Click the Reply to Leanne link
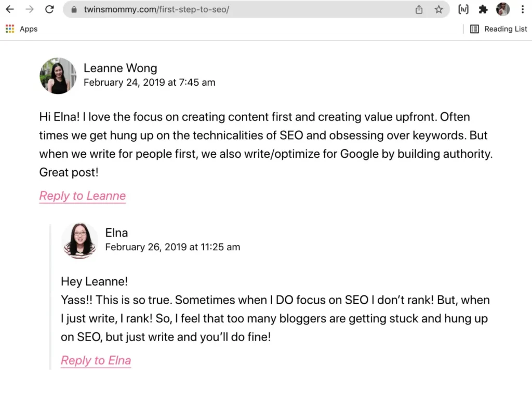The width and height of the screenshot is (532, 394). pos(82,196)
